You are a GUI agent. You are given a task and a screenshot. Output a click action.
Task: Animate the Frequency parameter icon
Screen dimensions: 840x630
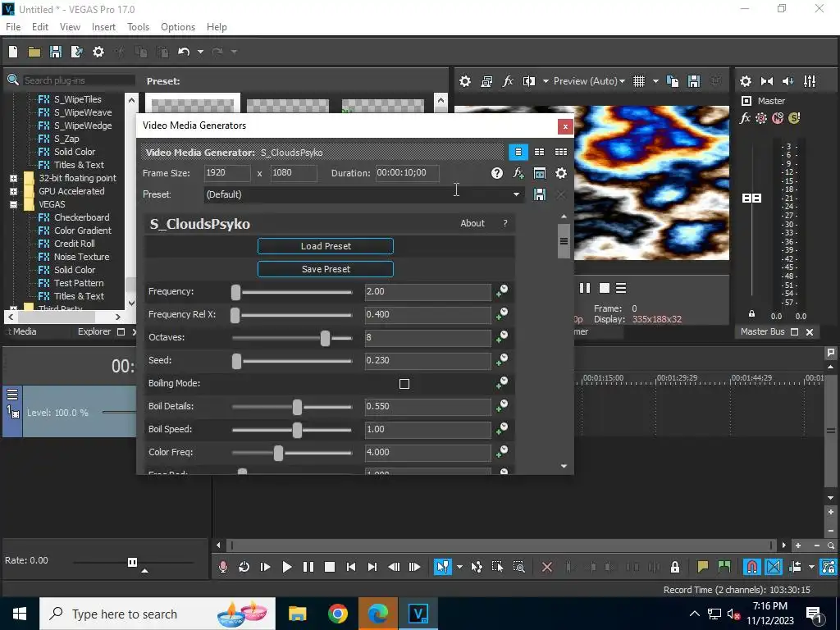click(502, 291)
